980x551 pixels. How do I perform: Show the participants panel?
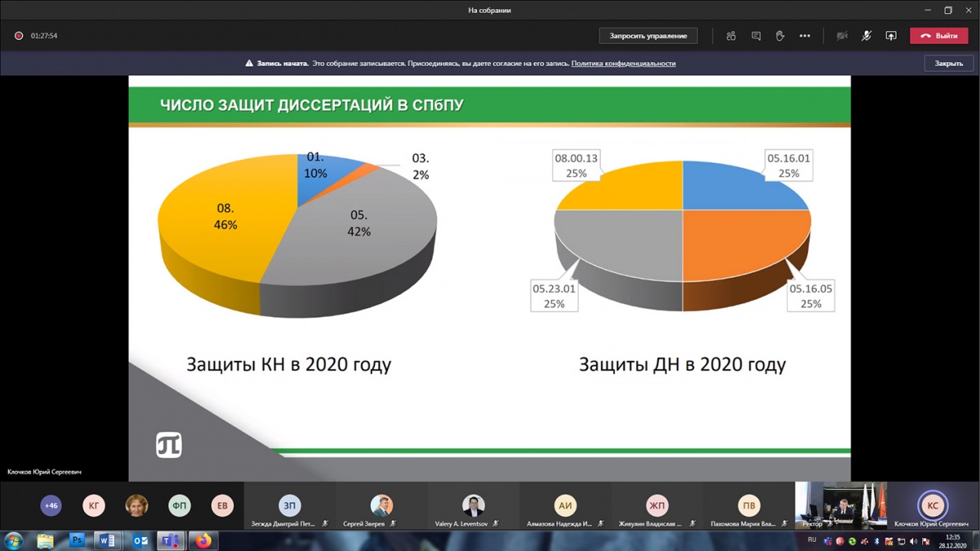pyautogui.click(x=731, y=36)
